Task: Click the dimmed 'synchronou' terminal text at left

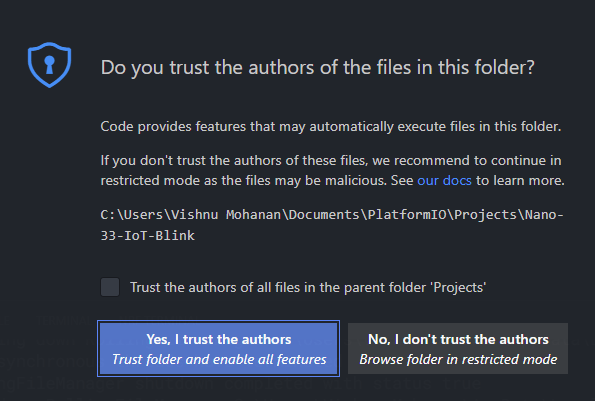Action: click(x=49, y=362)
